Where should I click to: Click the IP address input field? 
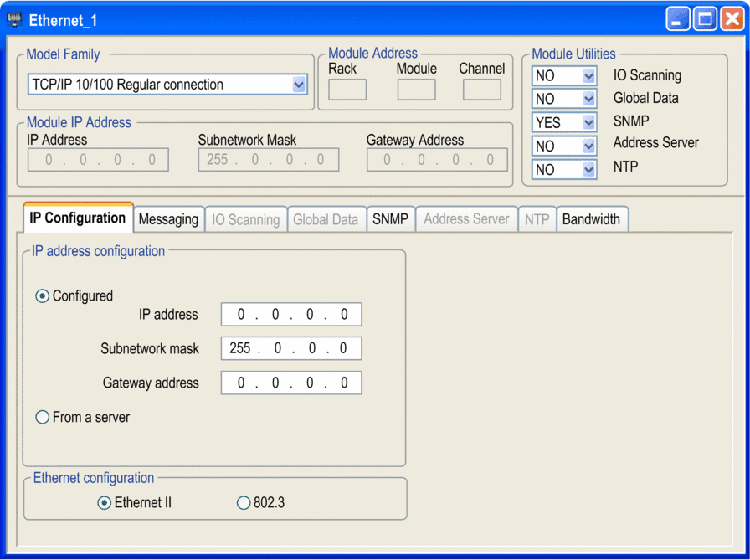(x=291, y=315)
